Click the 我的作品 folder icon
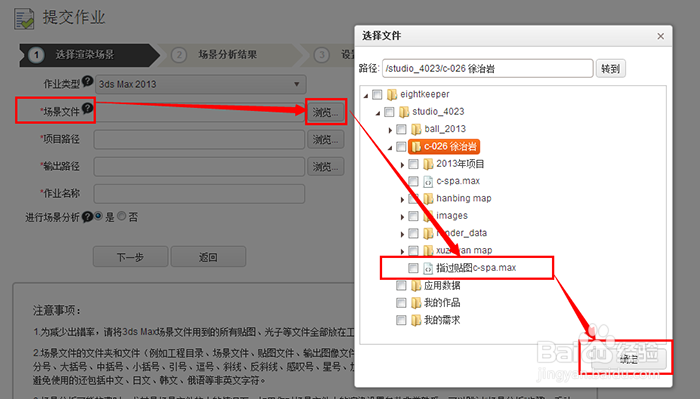 416,303
